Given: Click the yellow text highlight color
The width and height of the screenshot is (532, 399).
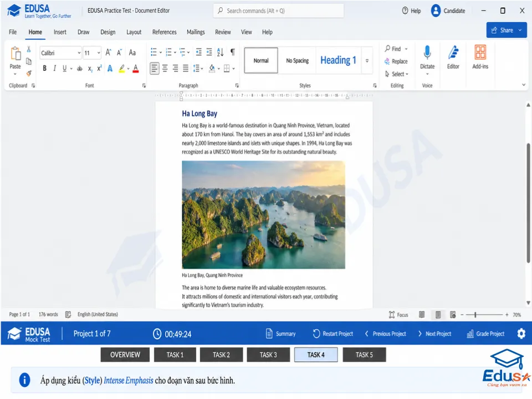Looking at the screenshot, I should [x=122, y=69].
